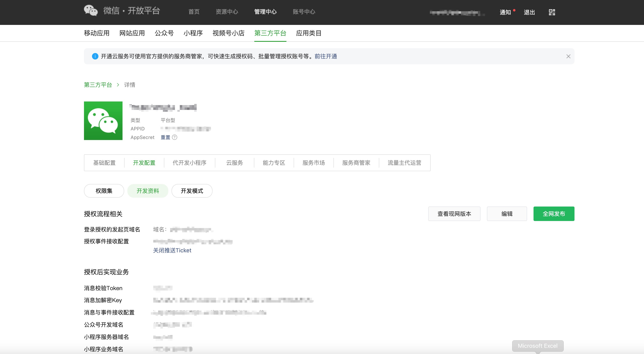This screenshot has height=354, width=644.
Task: Switch to the 公众号 tab
Action: [x=164, y=33]
